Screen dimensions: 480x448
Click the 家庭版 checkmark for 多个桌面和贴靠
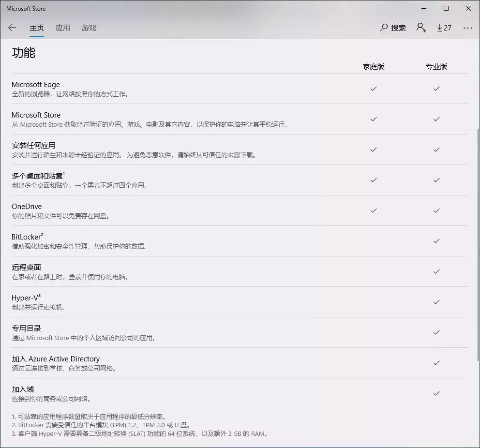(x=374, y=180)
